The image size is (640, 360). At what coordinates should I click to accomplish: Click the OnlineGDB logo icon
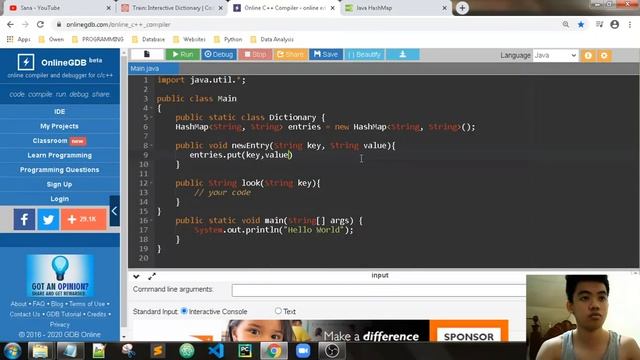26,62
